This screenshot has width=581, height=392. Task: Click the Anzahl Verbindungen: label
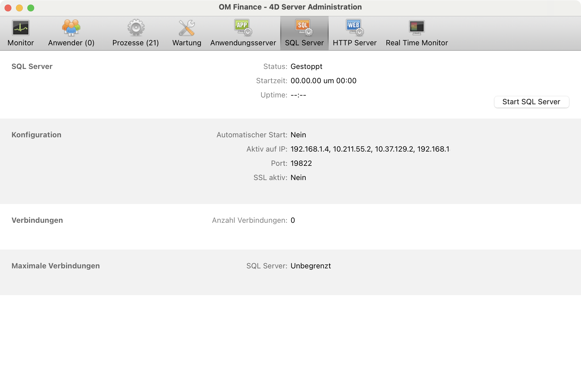(x=250, y=220)
